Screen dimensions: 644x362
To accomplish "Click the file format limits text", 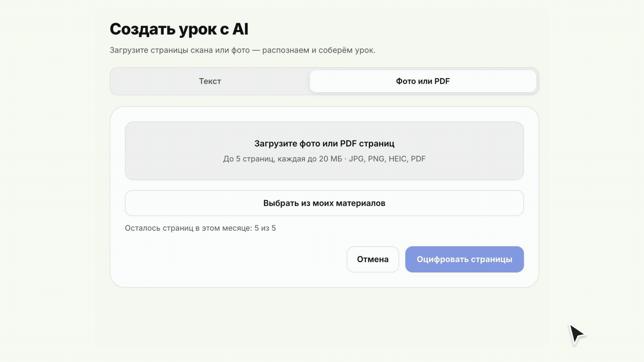I will coord(324,159).
